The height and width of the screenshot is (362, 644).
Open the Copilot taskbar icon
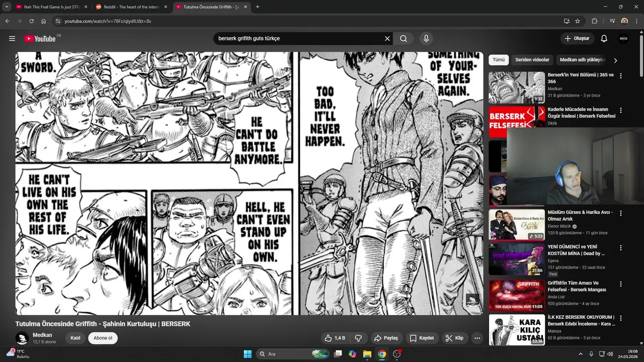(x=353, y=354)
